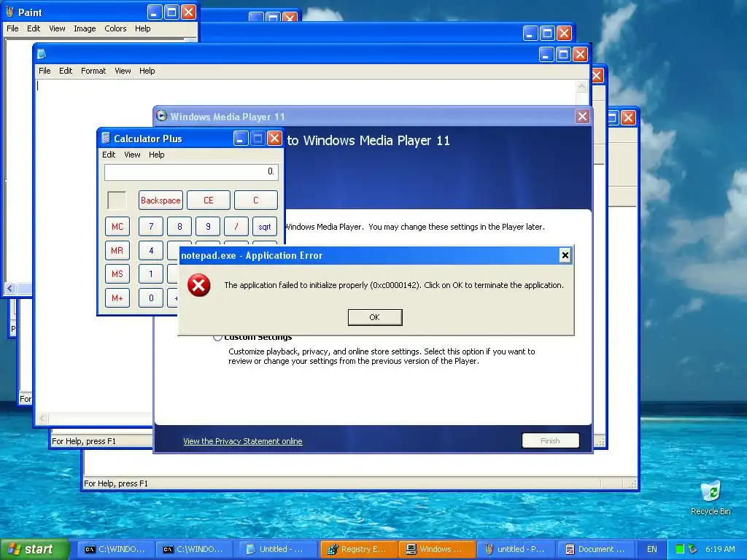Click the divide button on the calculator

tap(236, 227)
